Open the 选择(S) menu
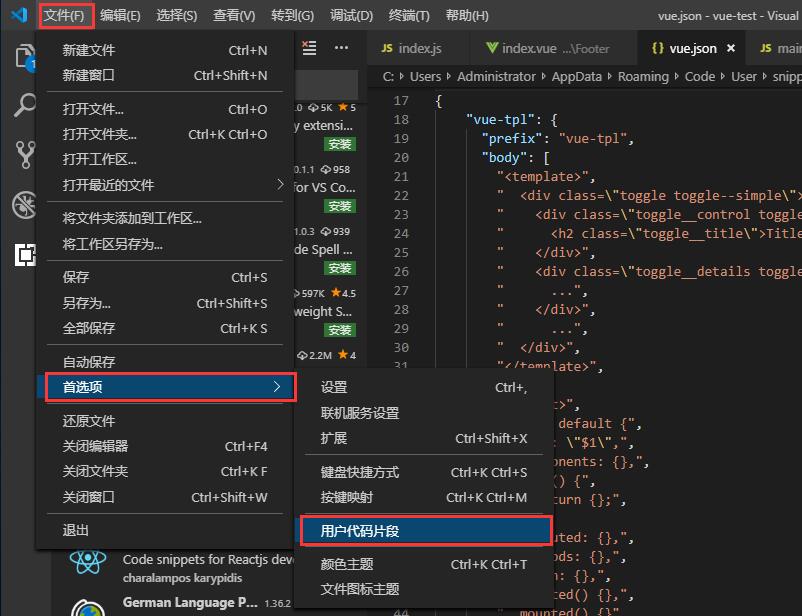The height and width of the screenshot is (616, 802). 176,15
